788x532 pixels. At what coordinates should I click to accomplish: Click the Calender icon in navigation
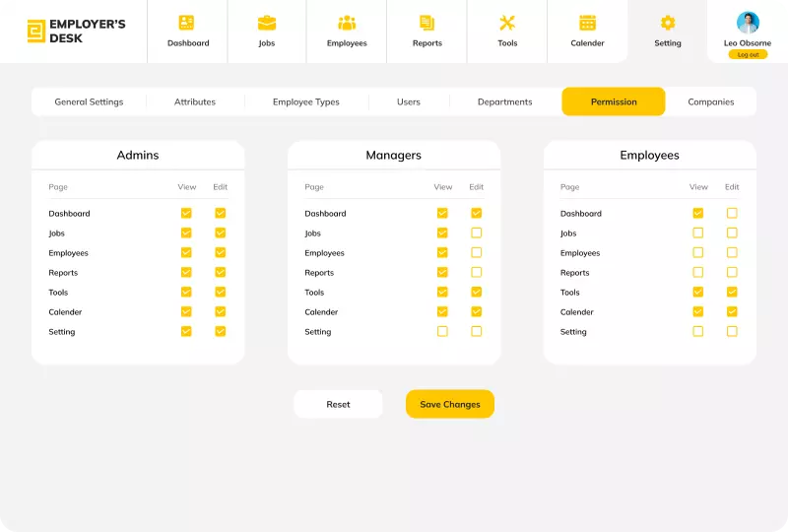coord(587,23)
